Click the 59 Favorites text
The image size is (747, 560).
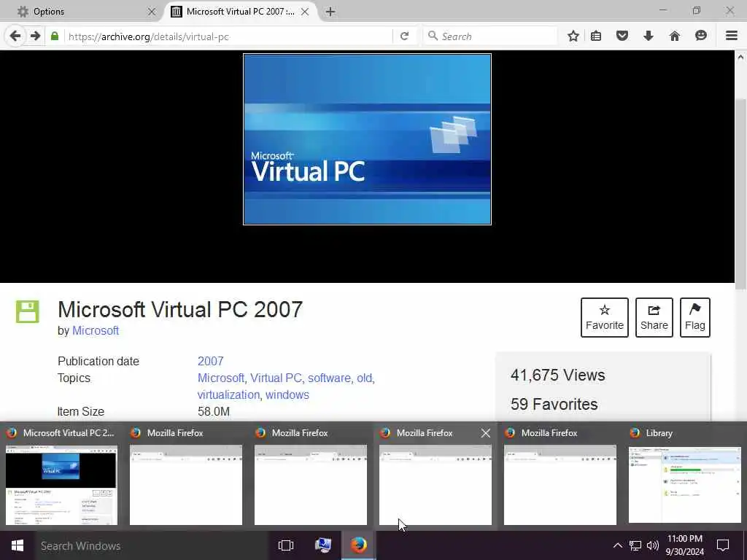coord(554,404)
